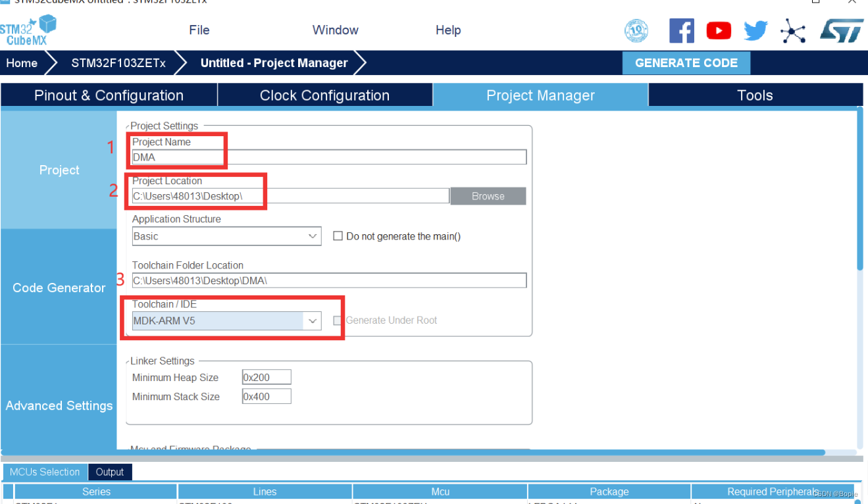The height and width of the screenshot is (504, 868).
Task: Click the Project Location path field
Action: point(290,196)
